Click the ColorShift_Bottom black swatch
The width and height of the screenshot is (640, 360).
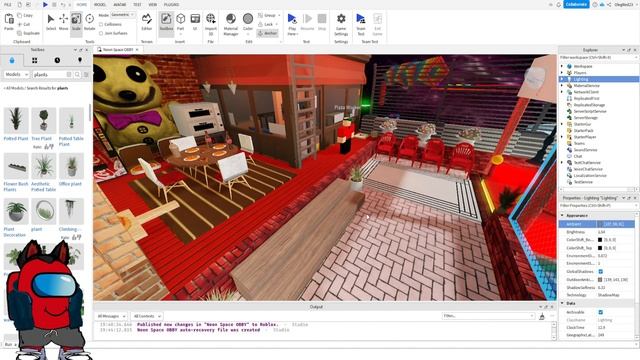click(x=600, y=240)
